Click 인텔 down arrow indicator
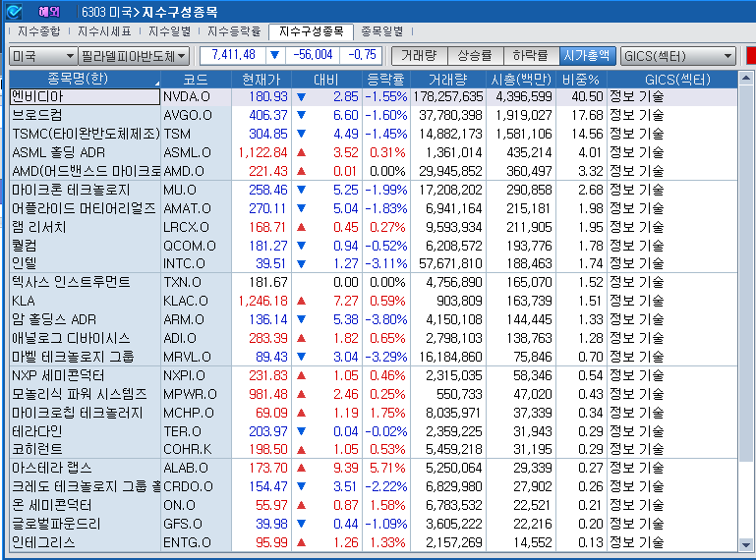Viewport: 756px width, 560px height. pyautogui.click(x=302, y=264)
